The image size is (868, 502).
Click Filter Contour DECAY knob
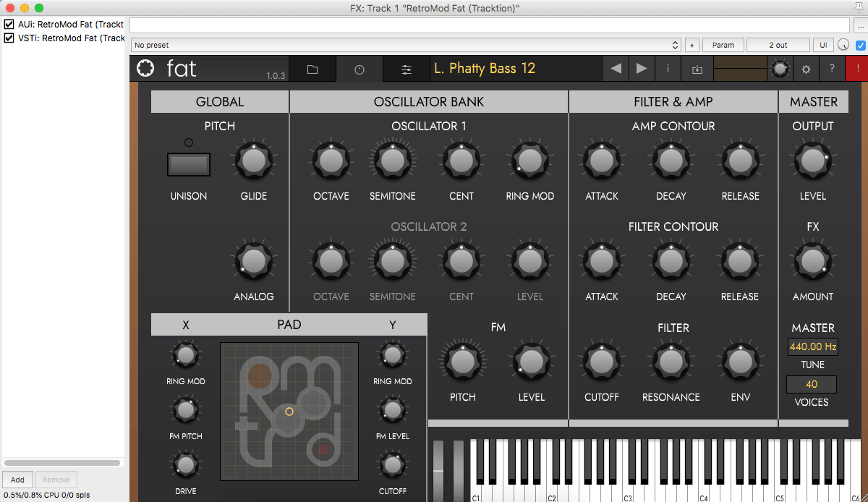tap(671, 261)
